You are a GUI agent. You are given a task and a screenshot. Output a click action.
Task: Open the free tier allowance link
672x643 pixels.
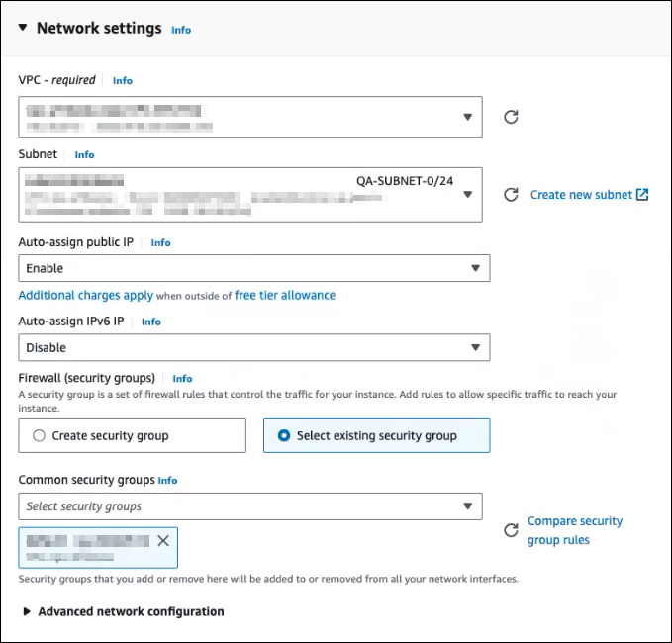(285, 295)
